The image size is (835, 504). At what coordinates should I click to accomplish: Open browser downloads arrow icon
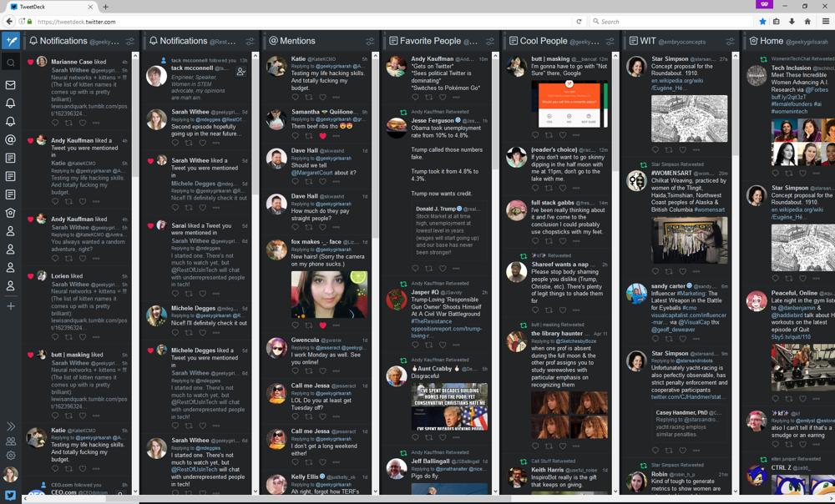(792, 22)
